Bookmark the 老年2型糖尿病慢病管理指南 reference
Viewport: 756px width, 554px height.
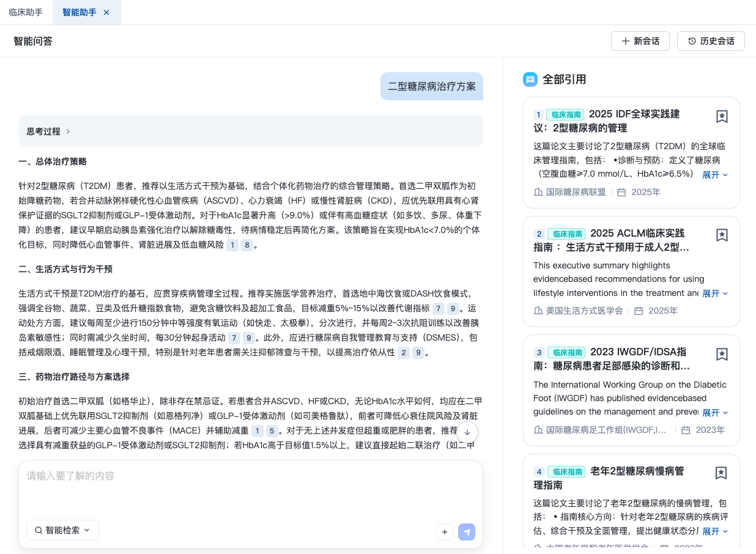pos(722,473)
